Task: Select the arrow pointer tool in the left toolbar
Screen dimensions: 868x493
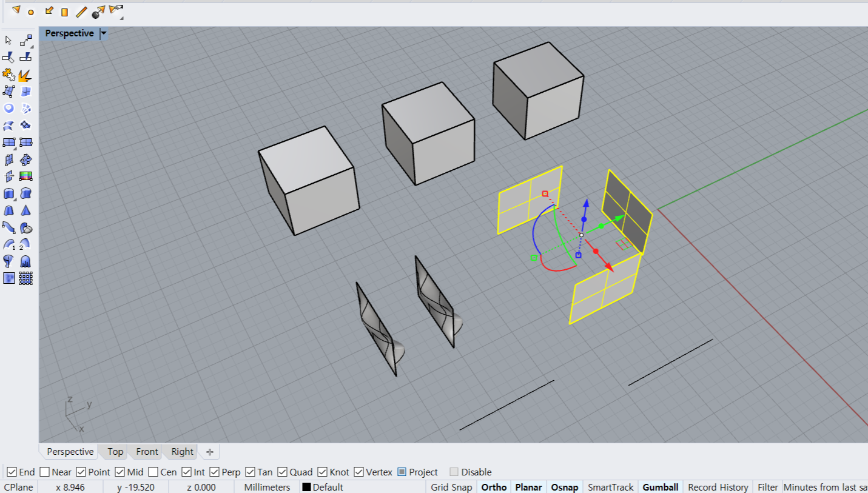Action: 8,41
